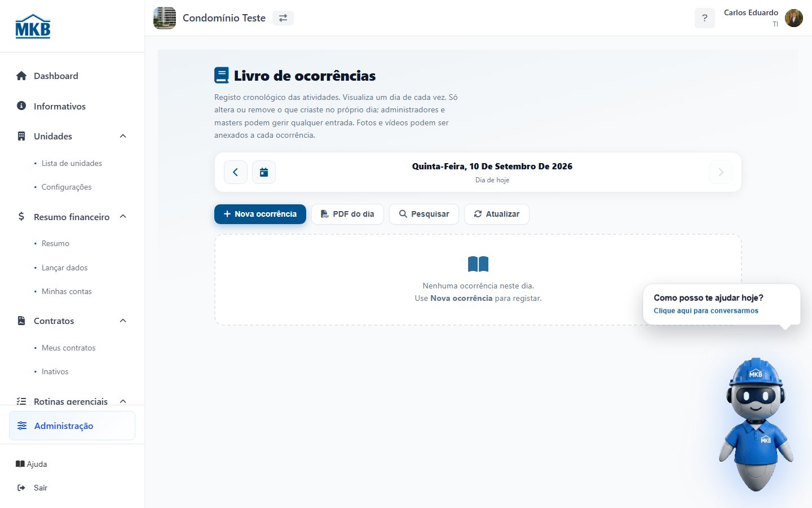Click the Resumo financeiro dollar icon

[x=21, y=217]
